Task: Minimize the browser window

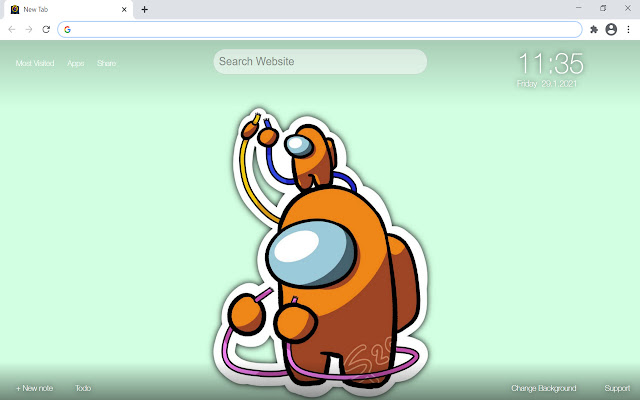Action: click(x=579, y=8)
